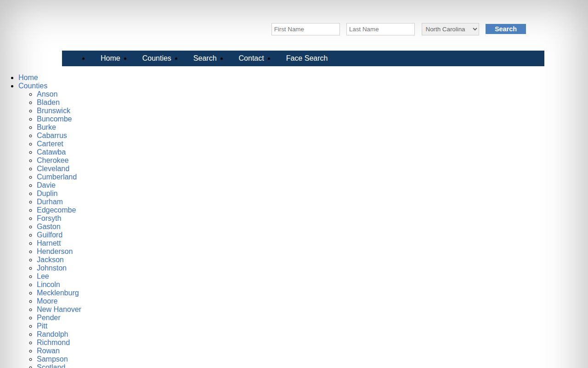Open the Anson county link
The image size is (588, 368).
pyautogui.click(x=47, y=94)
